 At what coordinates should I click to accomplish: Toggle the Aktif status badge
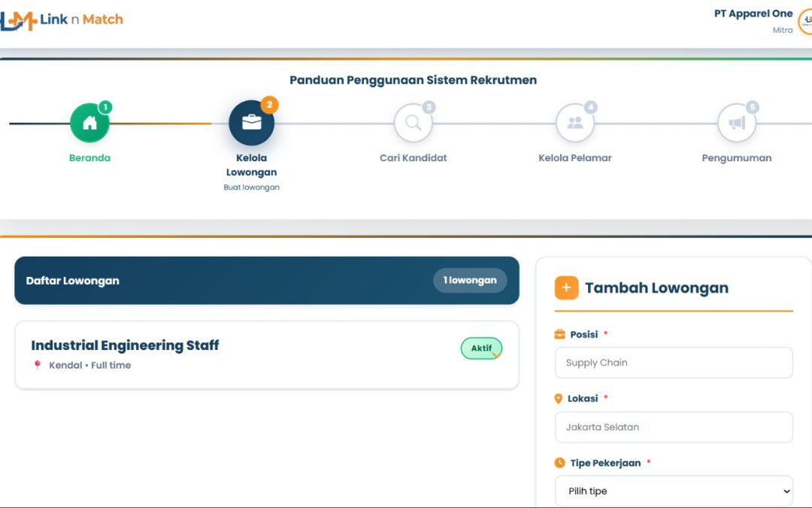click(x=481, y=348)
